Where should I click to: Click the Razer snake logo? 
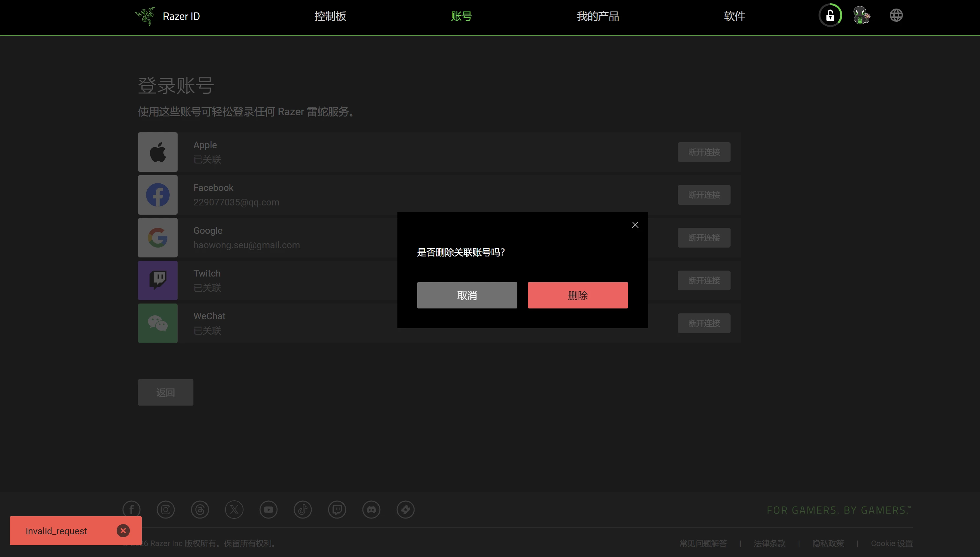coord(145,16)
